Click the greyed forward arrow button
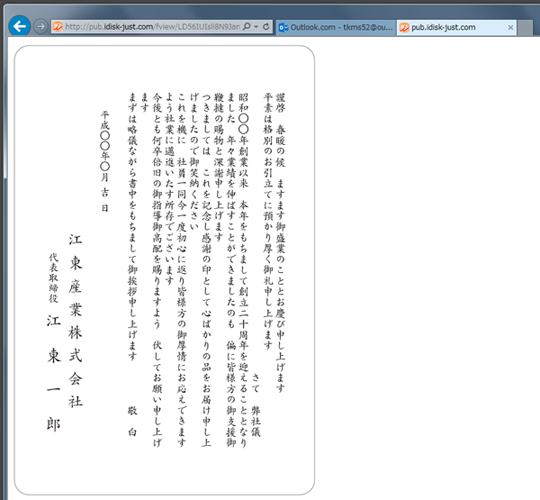This screenshot has height=500, width=540. 40,27
